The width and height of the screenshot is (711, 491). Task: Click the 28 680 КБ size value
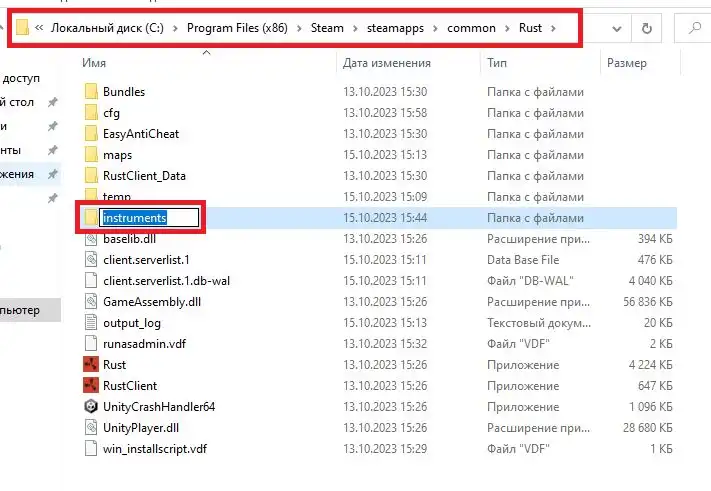point(648,428)
